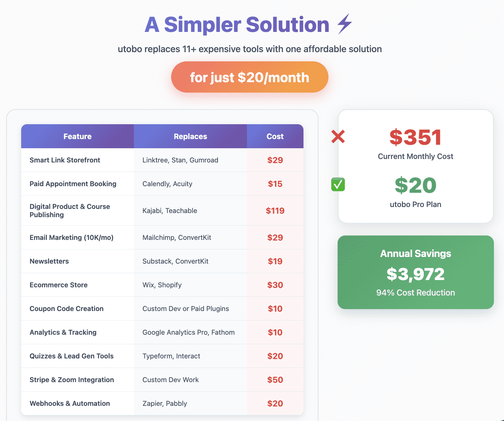Image resolution: width=504 pixels, height=421 pixels.
Task: Click the Smart Link Storefront row
Action: coord(162,160)
